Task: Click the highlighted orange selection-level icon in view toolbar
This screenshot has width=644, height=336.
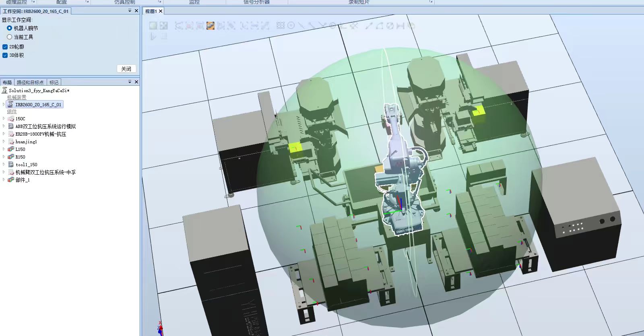Action: (210, 26)
